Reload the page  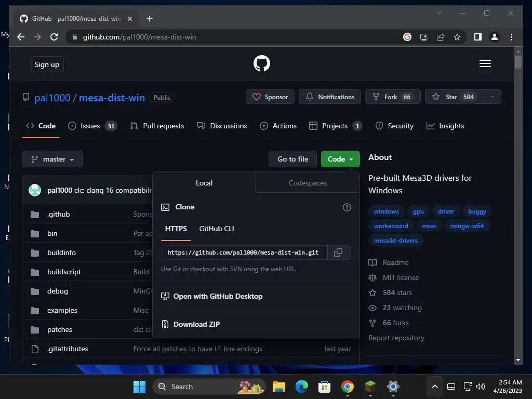coord(54,37)
